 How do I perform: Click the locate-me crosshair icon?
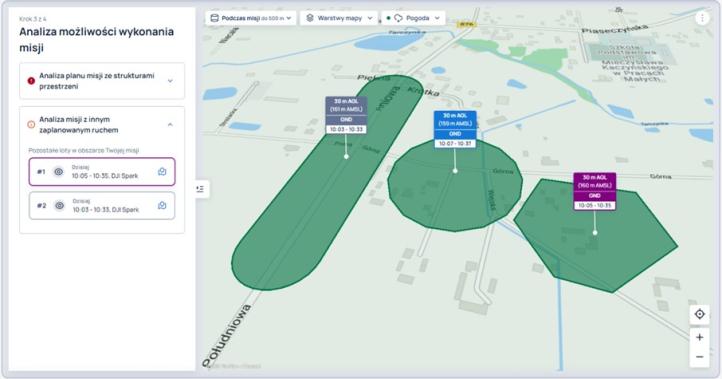pos(699,314)
